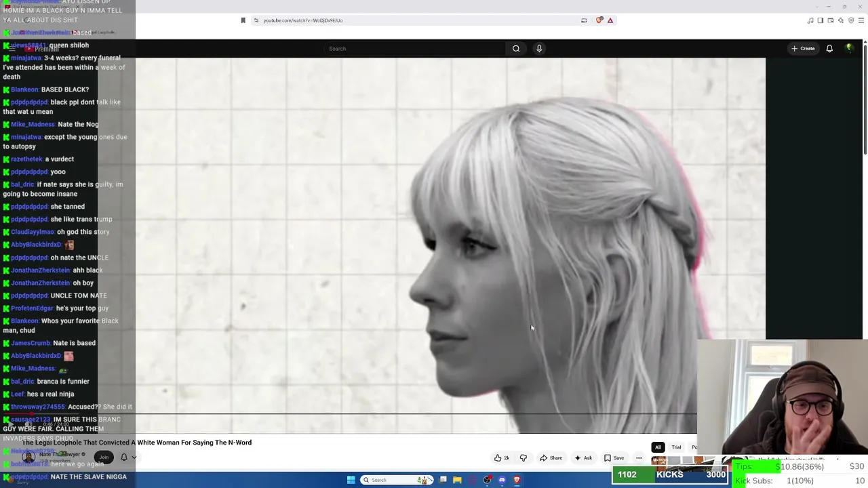Open the Brave Wallet icon
868x488 pixels.
[831, 20]
